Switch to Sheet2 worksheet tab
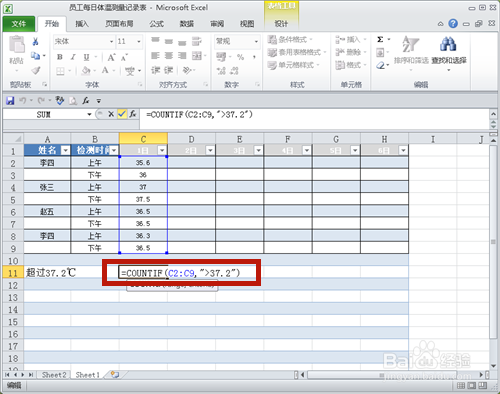This screenshot has width=500, height=394. point(54,375)
